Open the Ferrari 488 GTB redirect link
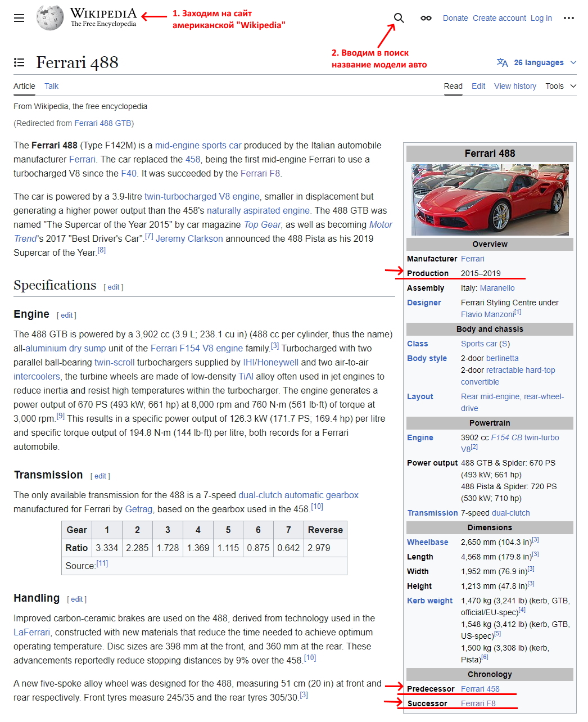Image resolution: width=588 pixels, height=722 pixels. tap(103, 123)
